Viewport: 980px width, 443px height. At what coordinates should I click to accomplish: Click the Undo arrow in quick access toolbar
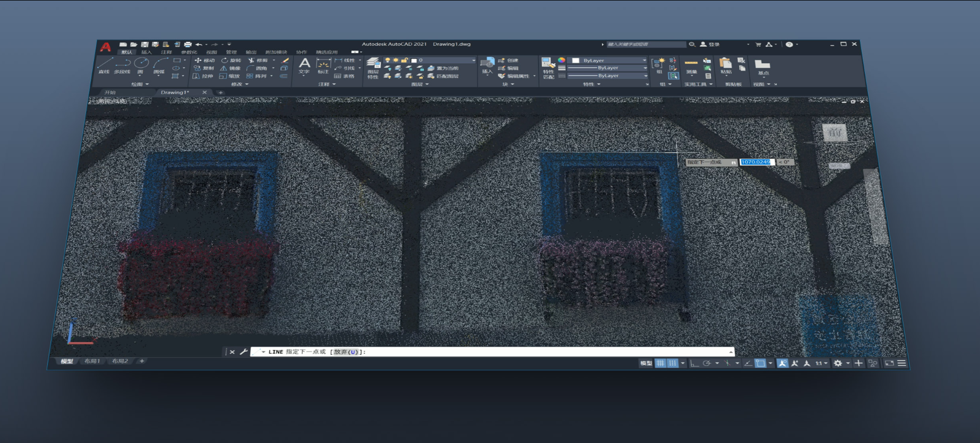(x=199, y=45)
